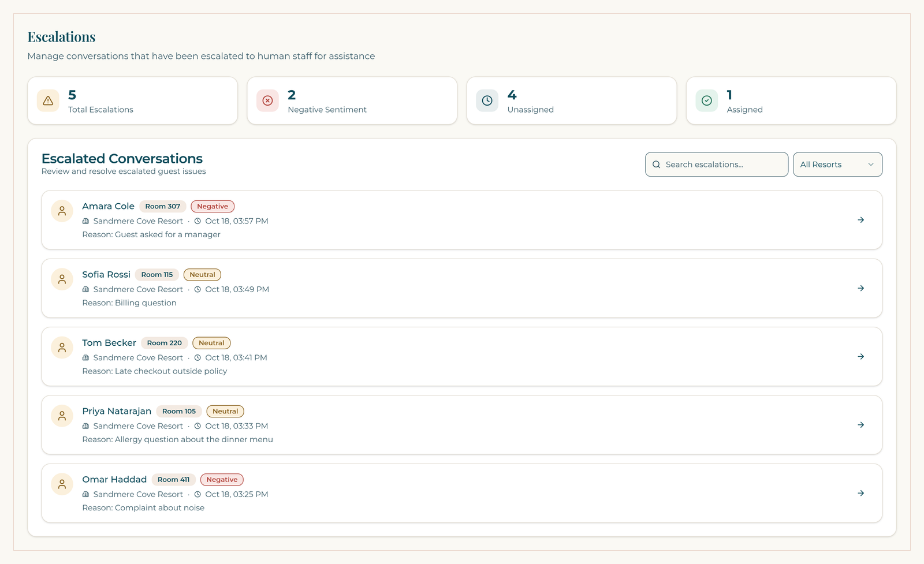This screenshot has height=564, width=924.
Task: Click 'Reason: Guest asked for a manager'
Action: [x=151, y=234]
